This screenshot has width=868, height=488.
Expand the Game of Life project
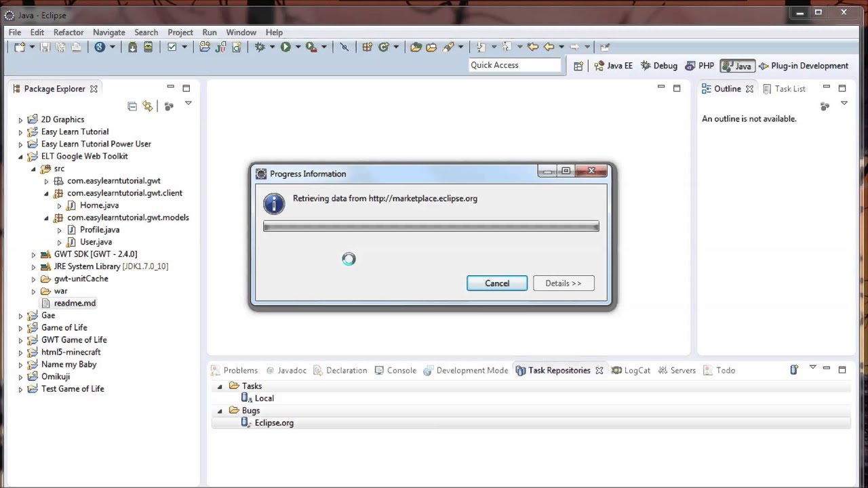click(x=20, y=327)
